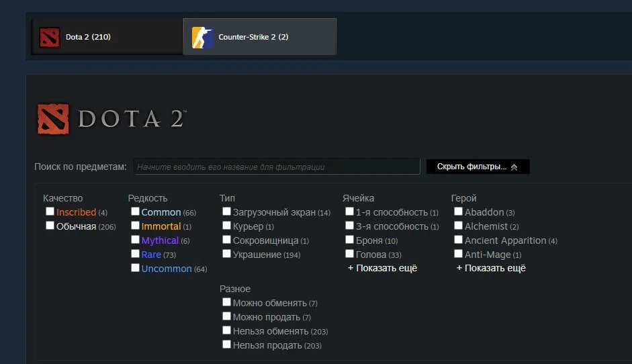Enable the Украшение type filter
Viewport: 632px width, 364px height.
click(x=226, y=254)
